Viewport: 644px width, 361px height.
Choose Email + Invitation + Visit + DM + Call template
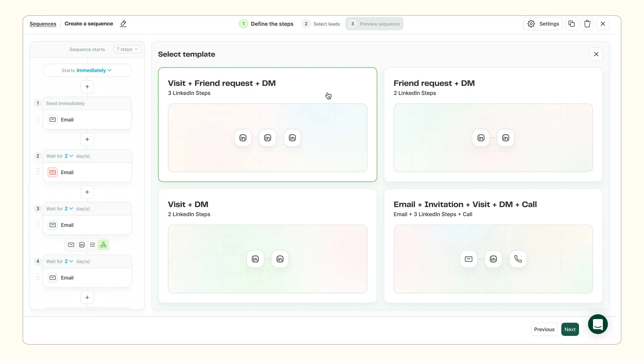point(493,246)
